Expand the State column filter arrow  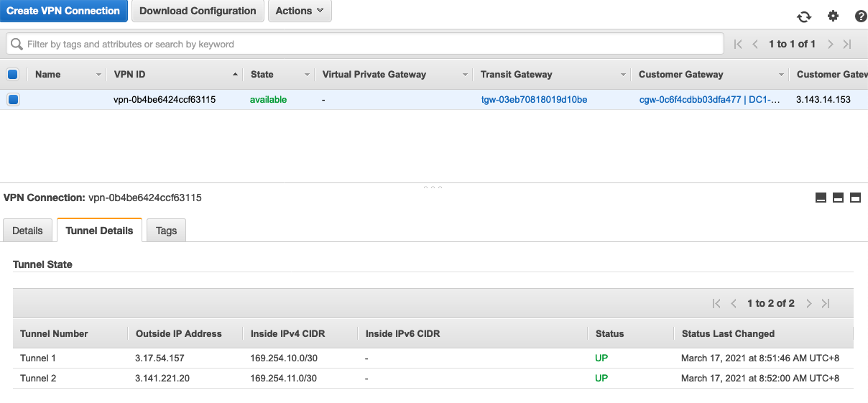click(307, 75)
